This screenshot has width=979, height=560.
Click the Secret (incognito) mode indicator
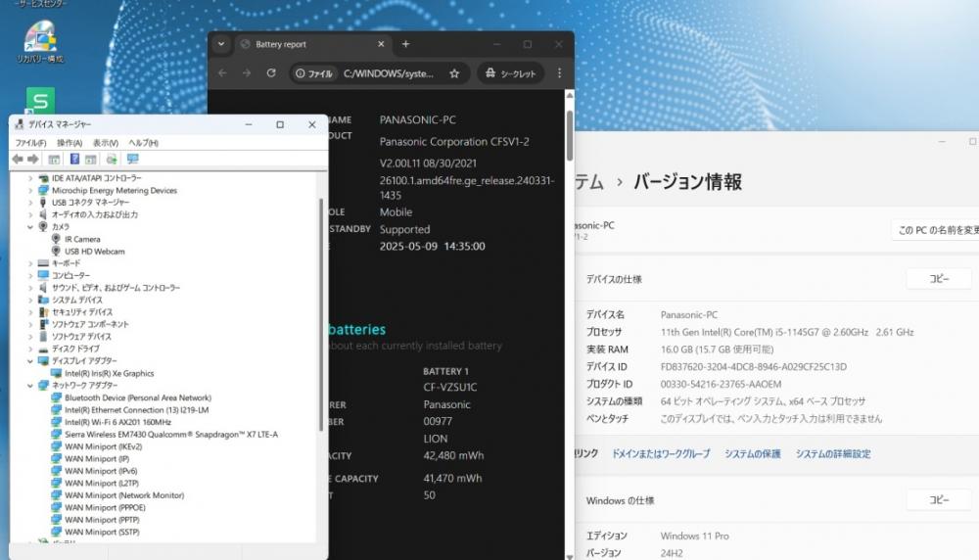point(511,73)
